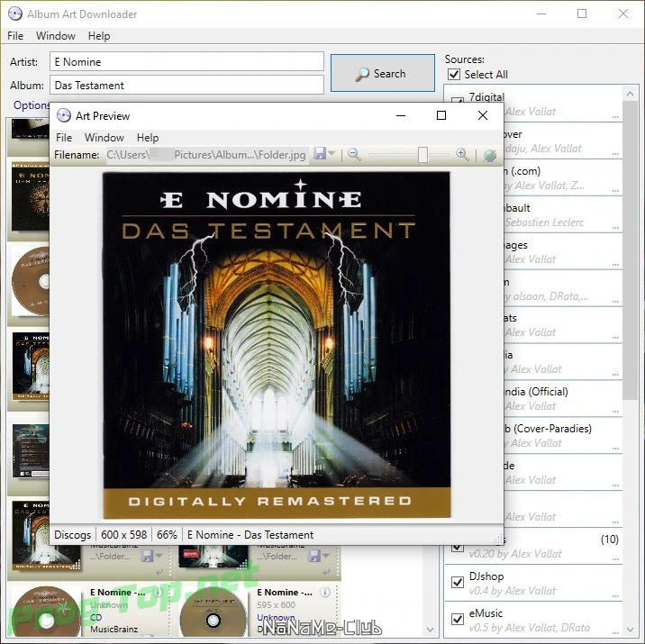Click the Artist input field
This screenshot has width=645, height=644.
click(186, 61)
